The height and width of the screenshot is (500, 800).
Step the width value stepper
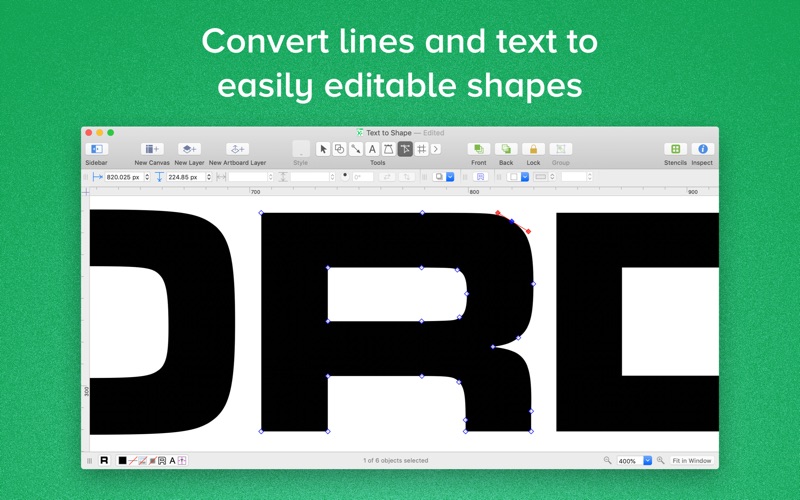point(270,177)
